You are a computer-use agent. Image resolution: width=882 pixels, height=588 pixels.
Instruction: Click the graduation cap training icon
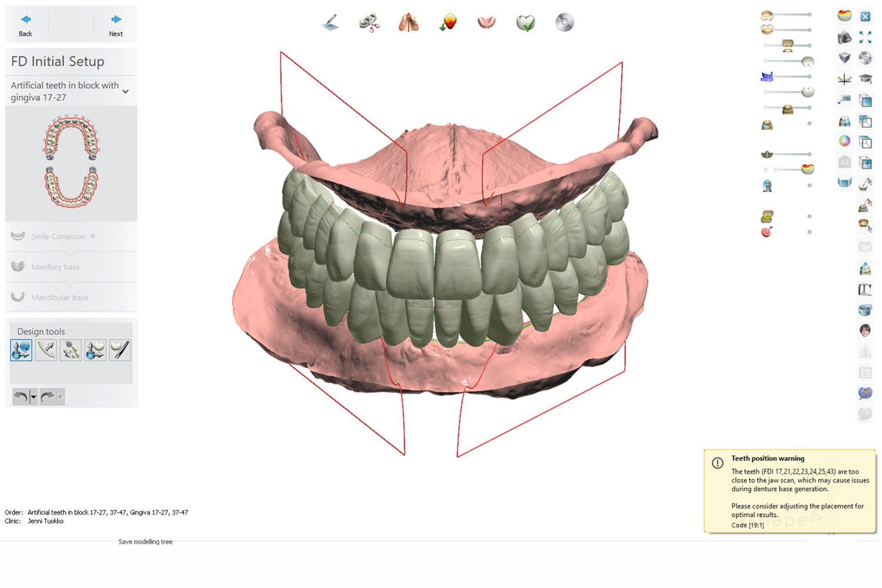[x=865, y=79]
